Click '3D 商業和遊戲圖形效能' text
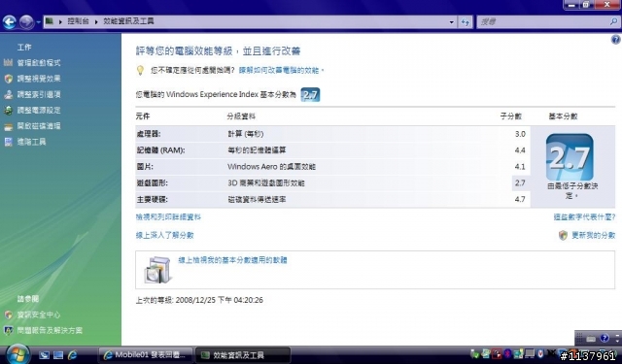622x364 pixels. 266,183
